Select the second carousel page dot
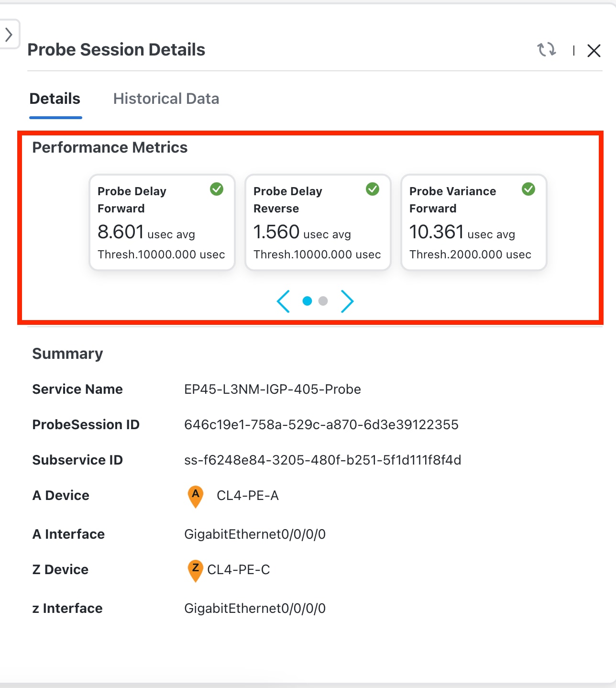 click(323, 301)
